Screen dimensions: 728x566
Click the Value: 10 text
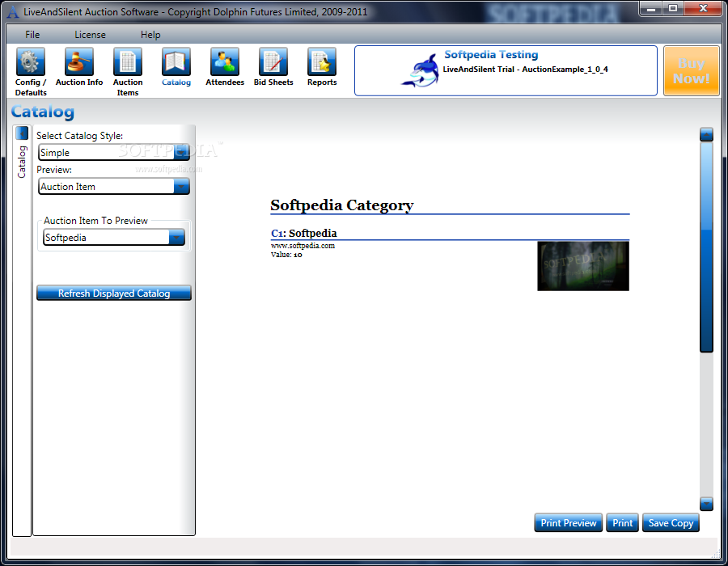(286, 255)
